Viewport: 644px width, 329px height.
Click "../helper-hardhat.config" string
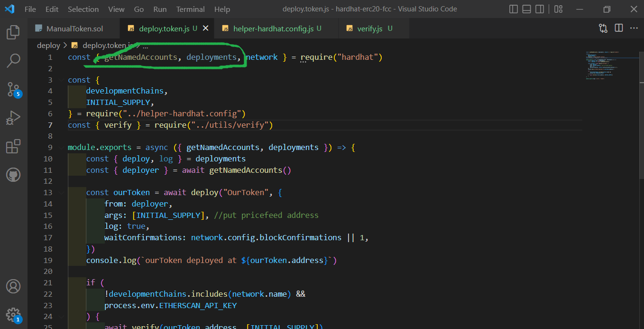pyautogui.click(x=182, y=113)
